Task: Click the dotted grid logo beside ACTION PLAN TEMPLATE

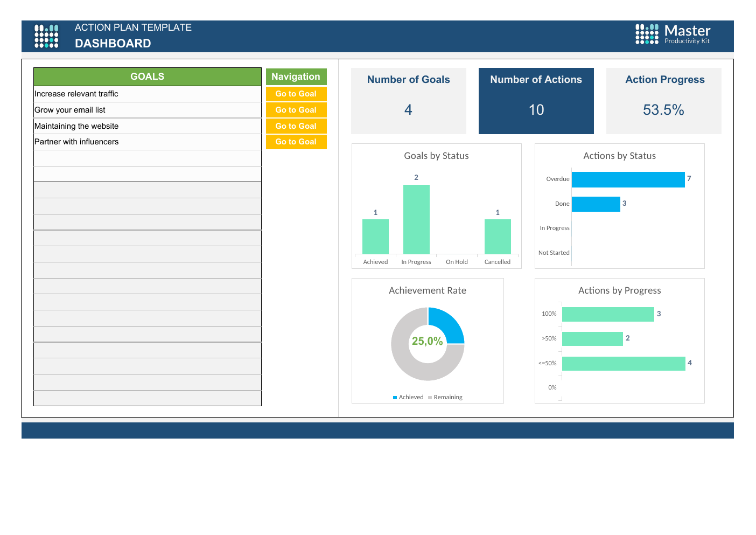Action: [x=46, y=36]
